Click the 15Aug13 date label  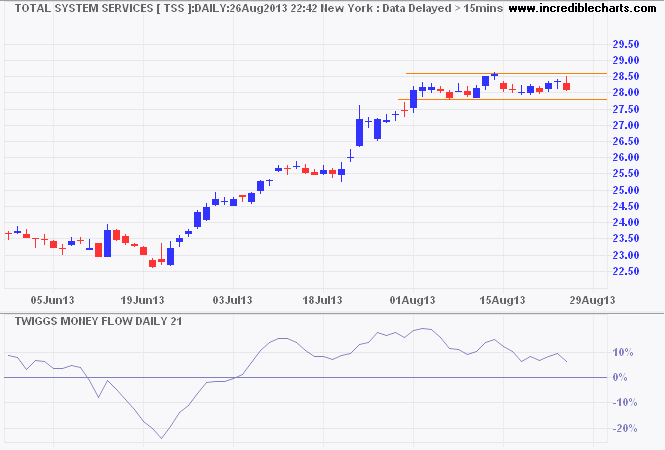503,301
